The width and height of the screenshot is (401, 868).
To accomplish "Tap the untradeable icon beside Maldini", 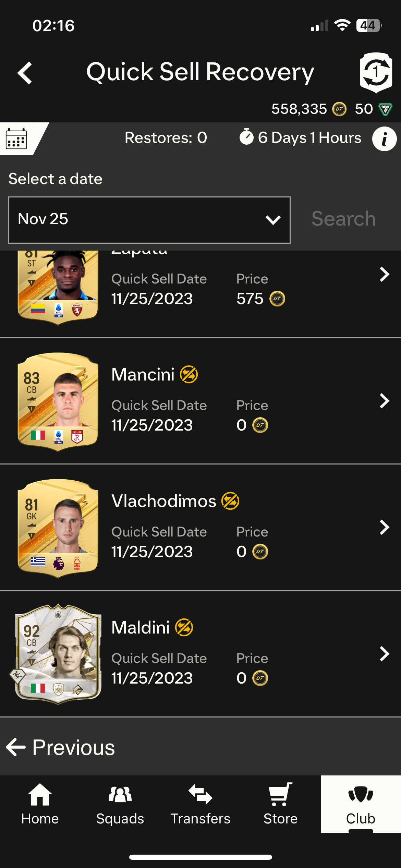I will (184, 627).
